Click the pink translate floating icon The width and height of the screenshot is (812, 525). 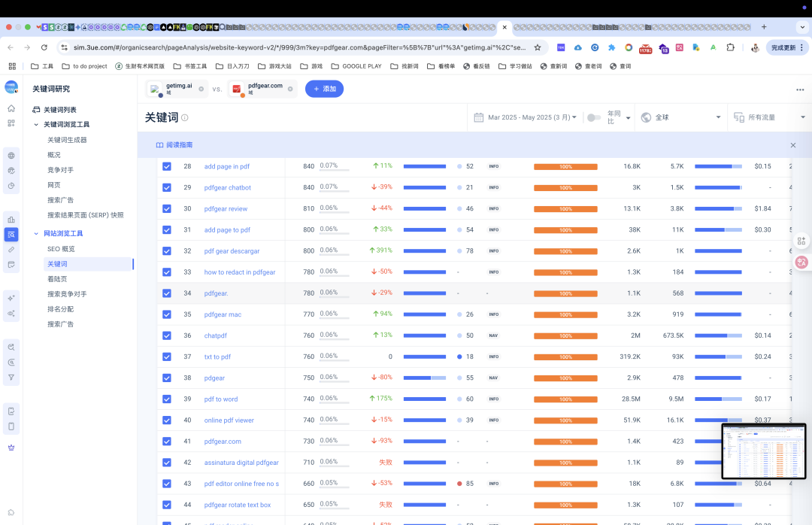tap(801, 262)
